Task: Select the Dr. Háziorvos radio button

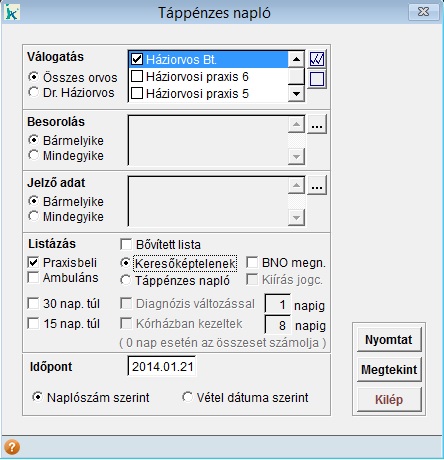Action: (33, 92)
